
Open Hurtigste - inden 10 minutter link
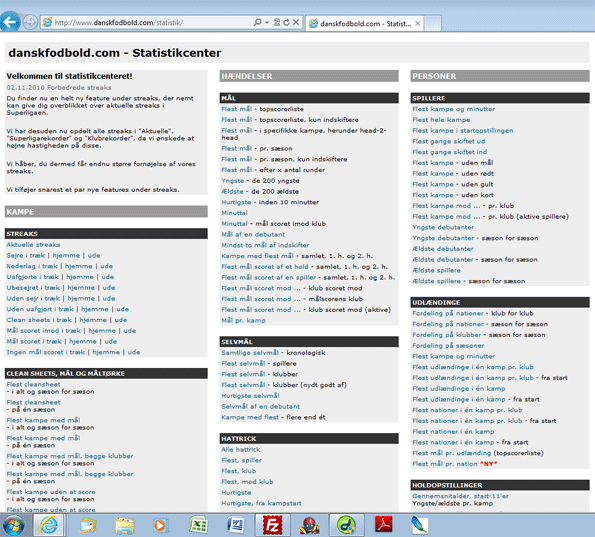tap(236, 202)
